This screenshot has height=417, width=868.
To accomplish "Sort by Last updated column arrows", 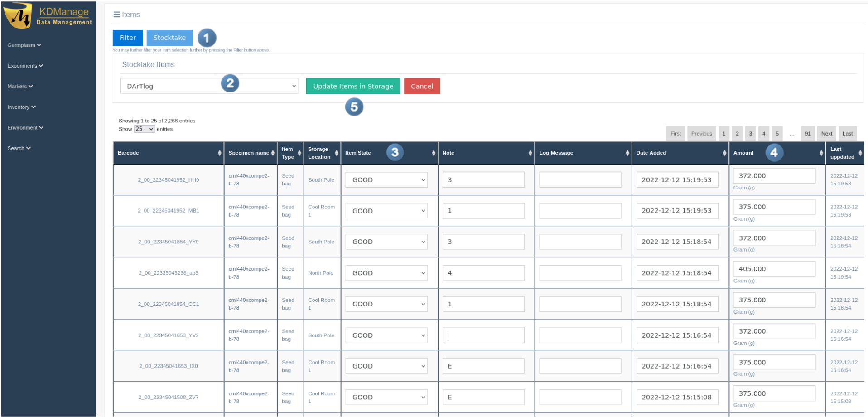I will [860, 153].
